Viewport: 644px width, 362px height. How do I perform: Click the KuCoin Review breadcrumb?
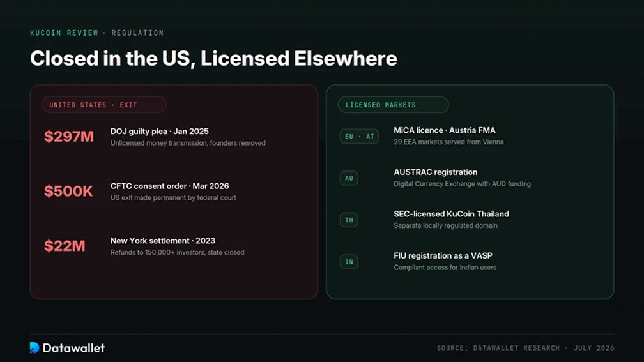[x=64, y=33]
